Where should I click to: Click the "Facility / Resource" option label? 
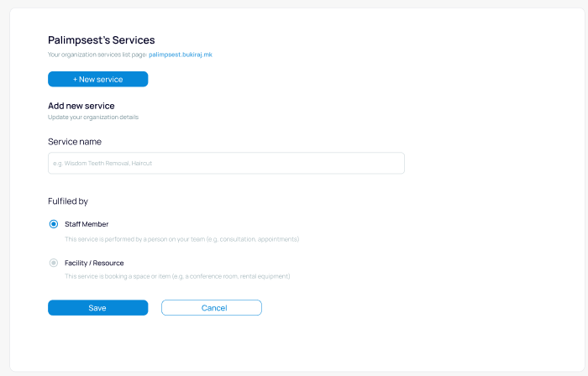click(x=94, y=263)
